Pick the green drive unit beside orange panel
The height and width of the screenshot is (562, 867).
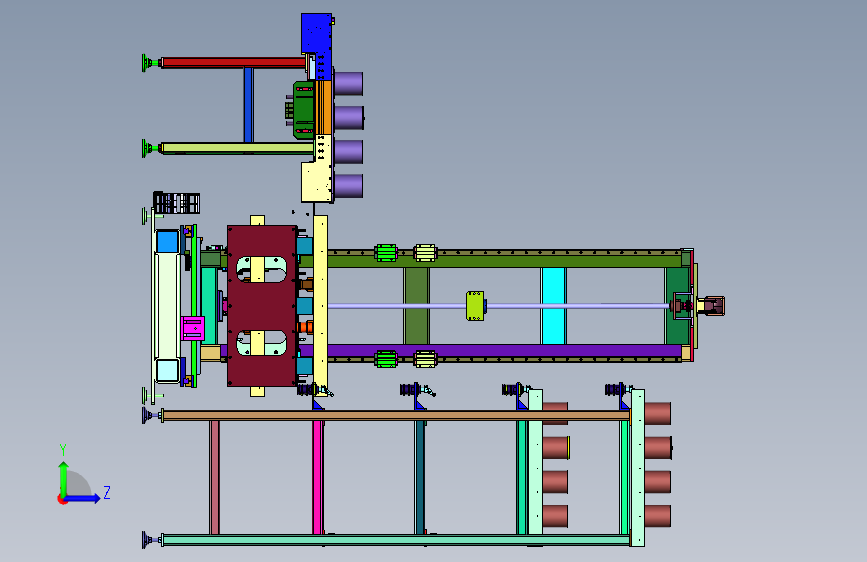coord(304,110)
